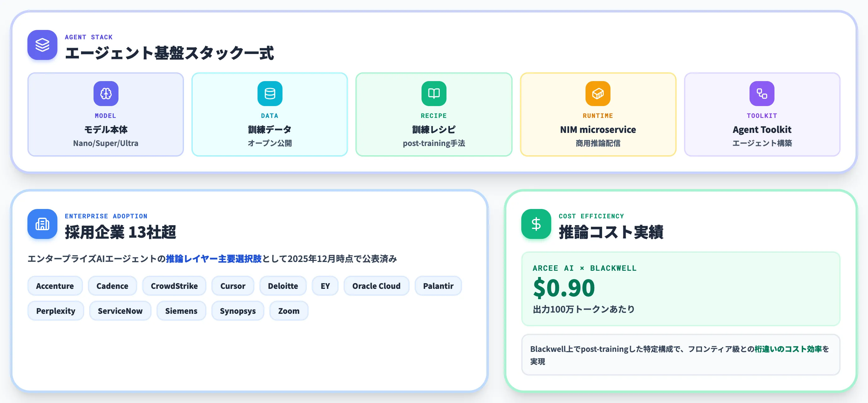Click the highlighted text 推論レイヤー主要選択肢
Image resolution: width=868 pixels, height=403 pixels.
point(214,259)
